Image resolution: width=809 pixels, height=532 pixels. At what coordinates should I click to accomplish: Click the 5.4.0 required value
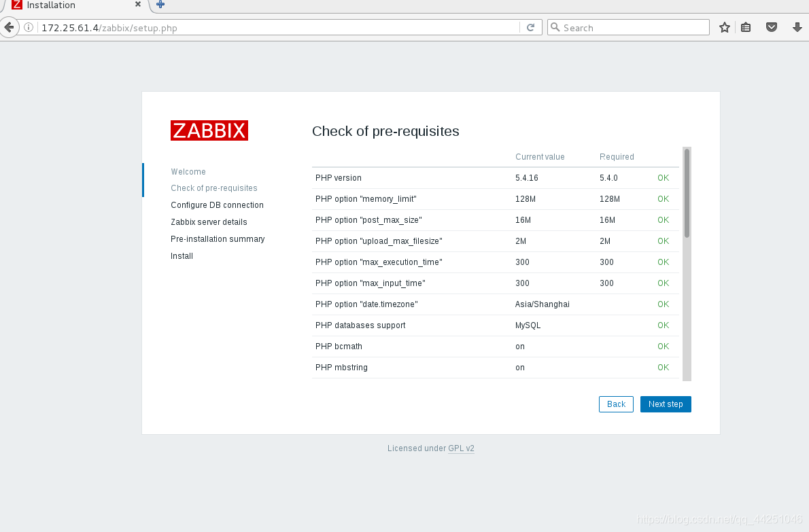click(608, 178)
